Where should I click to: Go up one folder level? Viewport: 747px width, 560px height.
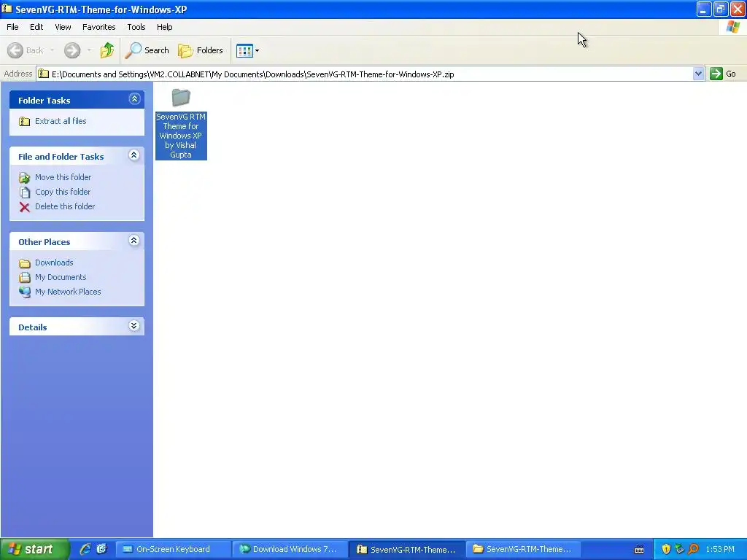point(107,50)
